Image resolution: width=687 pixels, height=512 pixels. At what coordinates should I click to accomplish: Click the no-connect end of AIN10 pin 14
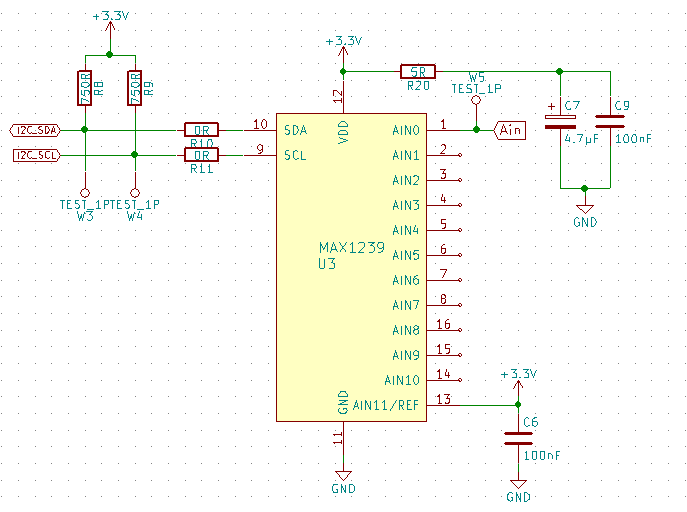coord(460,380)
